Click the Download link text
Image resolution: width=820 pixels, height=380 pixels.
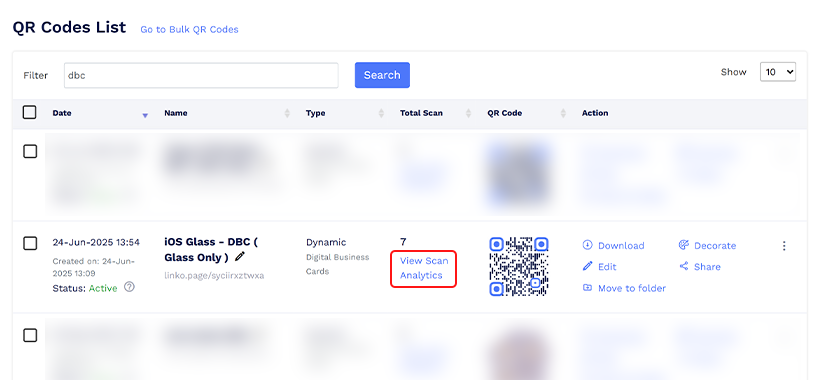[x=621, y=246]
